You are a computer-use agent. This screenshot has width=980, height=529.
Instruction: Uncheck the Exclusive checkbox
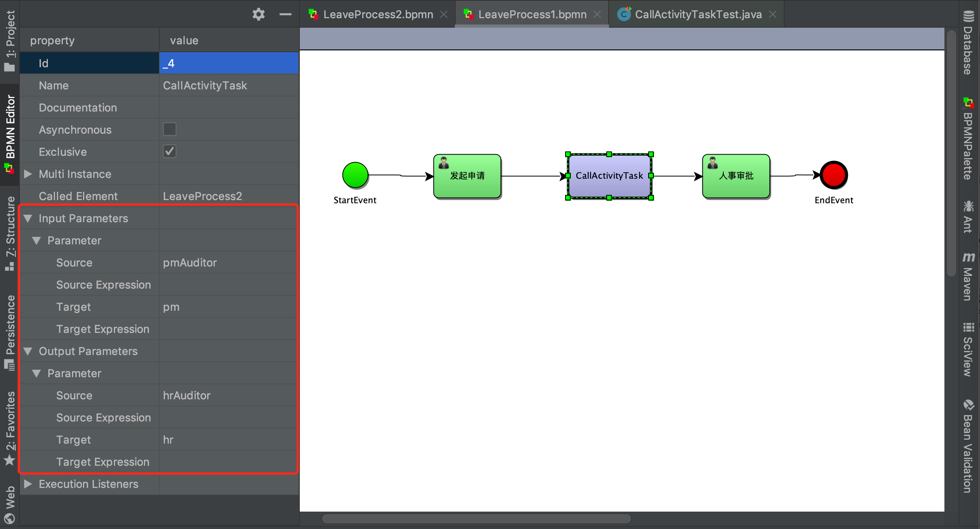(170, 151)
